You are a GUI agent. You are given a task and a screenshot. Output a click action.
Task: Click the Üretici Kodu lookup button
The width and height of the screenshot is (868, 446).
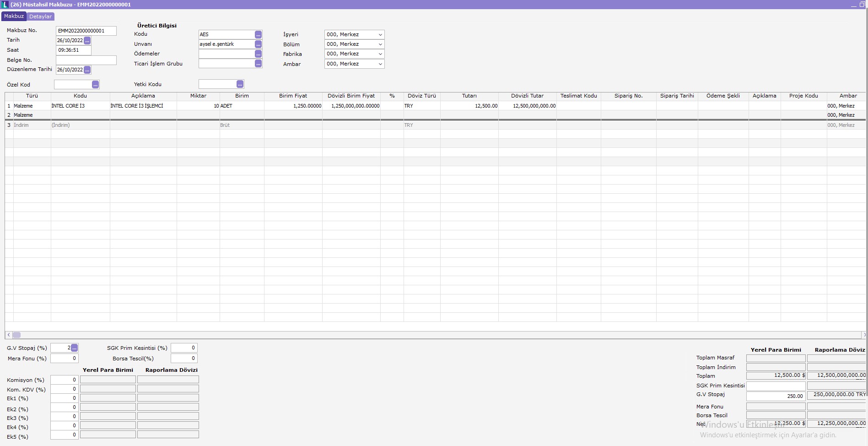(x=258, y=35)
